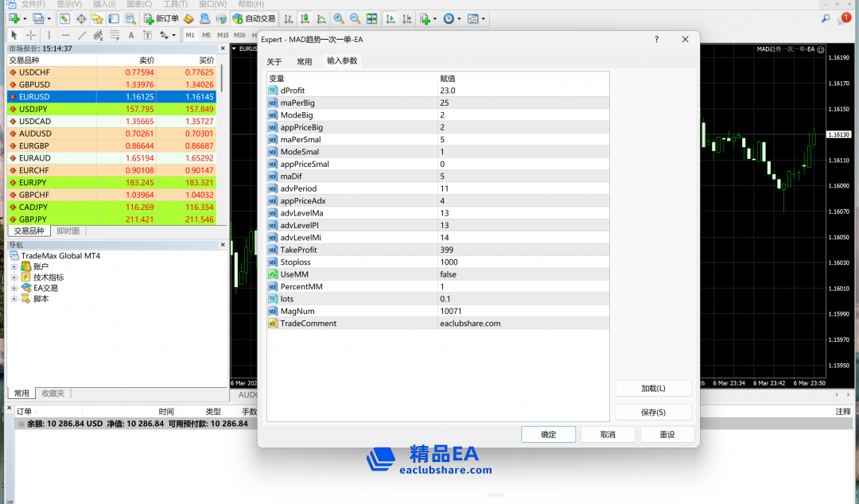Click the 保存(S) save button

653,412
